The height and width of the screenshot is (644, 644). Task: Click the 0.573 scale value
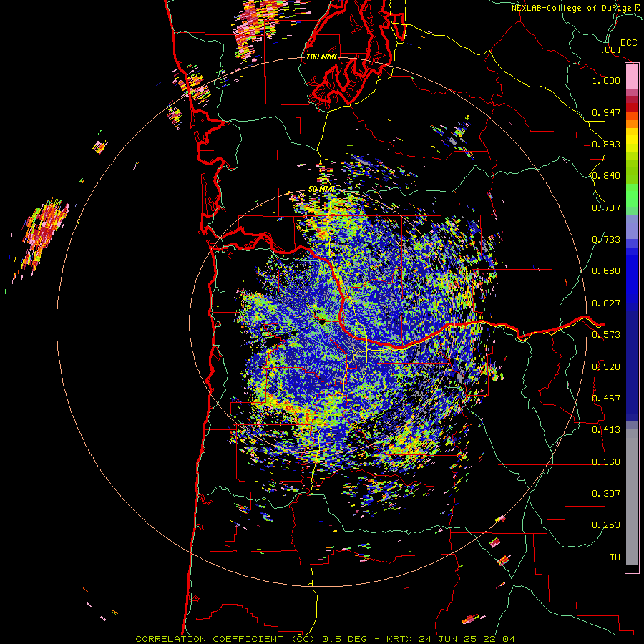[606, 335]
